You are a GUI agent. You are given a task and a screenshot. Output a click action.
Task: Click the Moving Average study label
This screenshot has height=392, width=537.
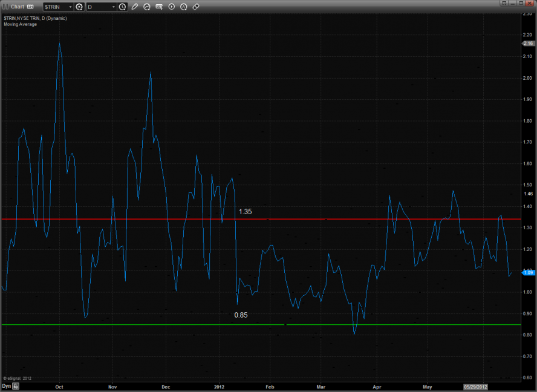(20, 24)
